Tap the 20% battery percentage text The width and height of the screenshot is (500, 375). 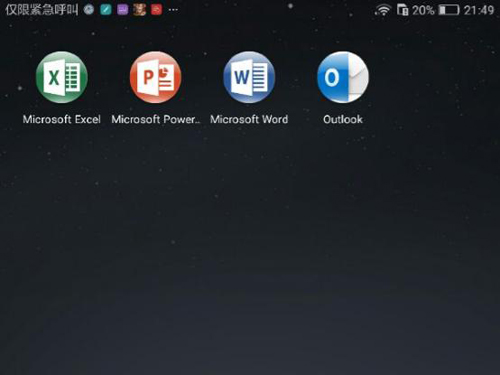point(423,10)
